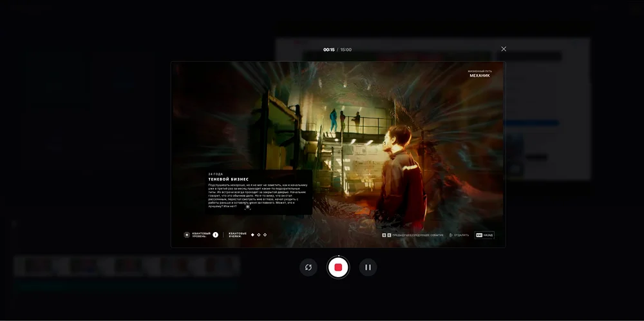Stop the screen recording
This screenshot has width=644, height=321.
338,267
